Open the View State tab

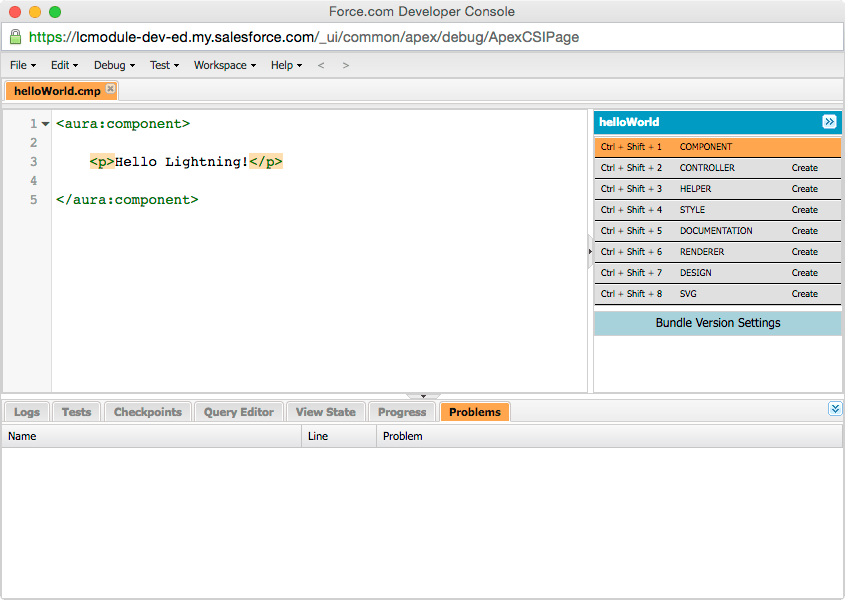point(325,412)
